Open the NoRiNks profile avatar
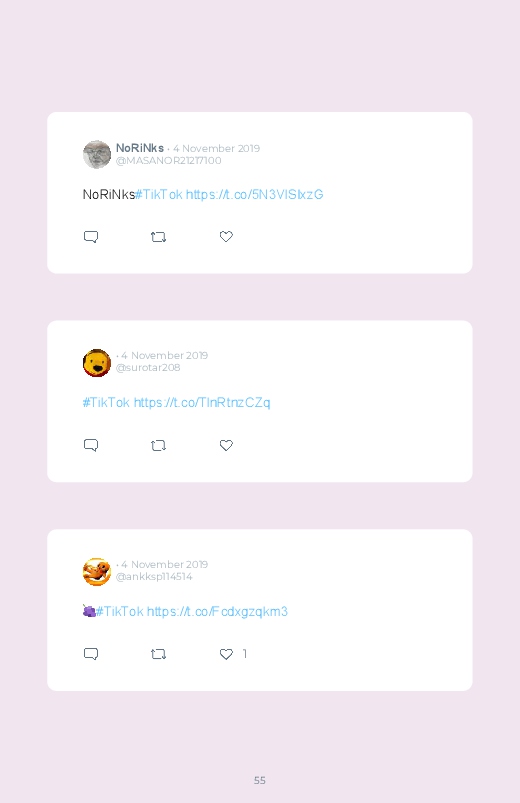 click(x=97, y=154)
